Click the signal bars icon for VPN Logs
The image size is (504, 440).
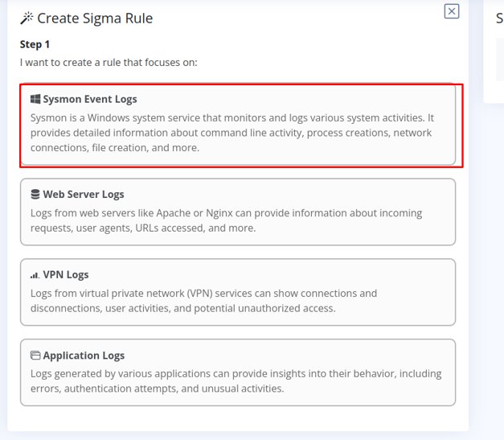(x=35, y=275)
